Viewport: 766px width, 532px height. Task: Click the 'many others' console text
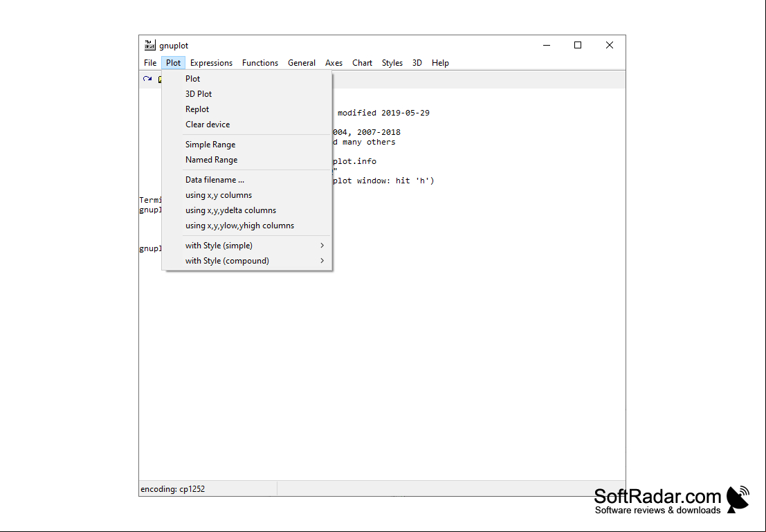click(x=369, y=142)
